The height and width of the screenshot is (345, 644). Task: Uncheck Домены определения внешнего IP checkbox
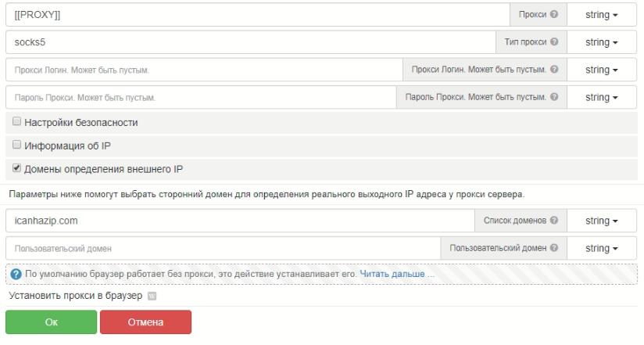pos(16,167)
